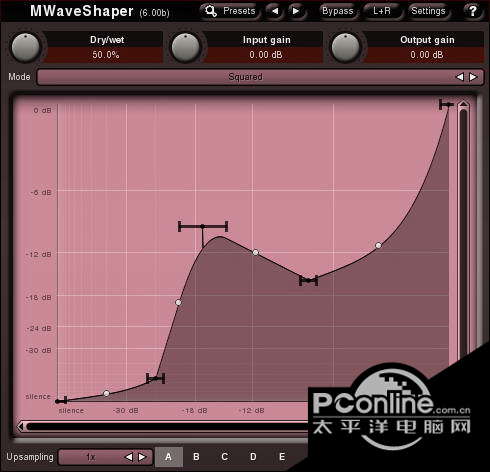Click the vertical zoom scrollbar at graph right
The image size is (490, 472).
pos(463,233)
